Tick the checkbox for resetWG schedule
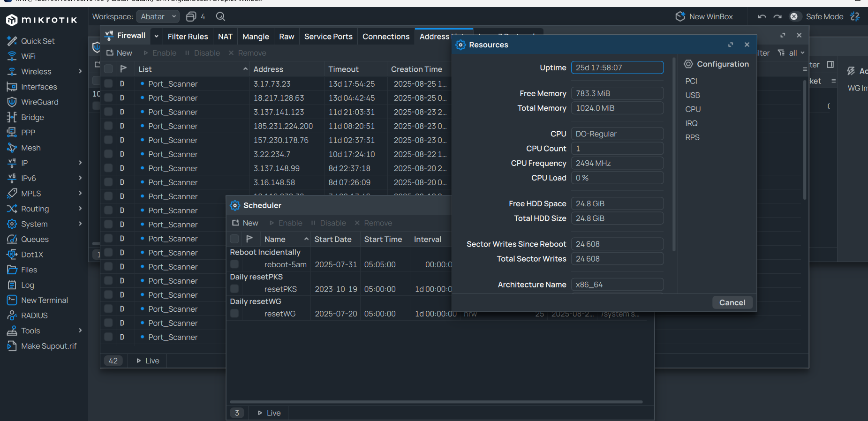868x421 pixels. click(x=234, y=314)
